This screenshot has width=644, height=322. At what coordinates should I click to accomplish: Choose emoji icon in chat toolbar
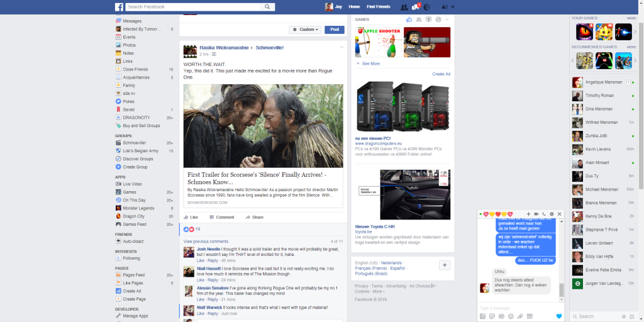click(x=511, y=316)
